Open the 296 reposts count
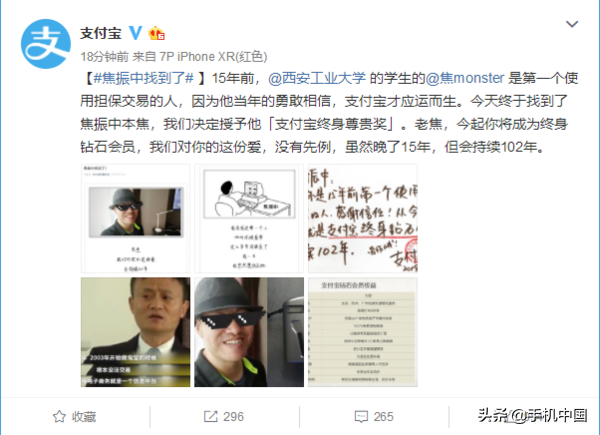 (x=233, y=416)
